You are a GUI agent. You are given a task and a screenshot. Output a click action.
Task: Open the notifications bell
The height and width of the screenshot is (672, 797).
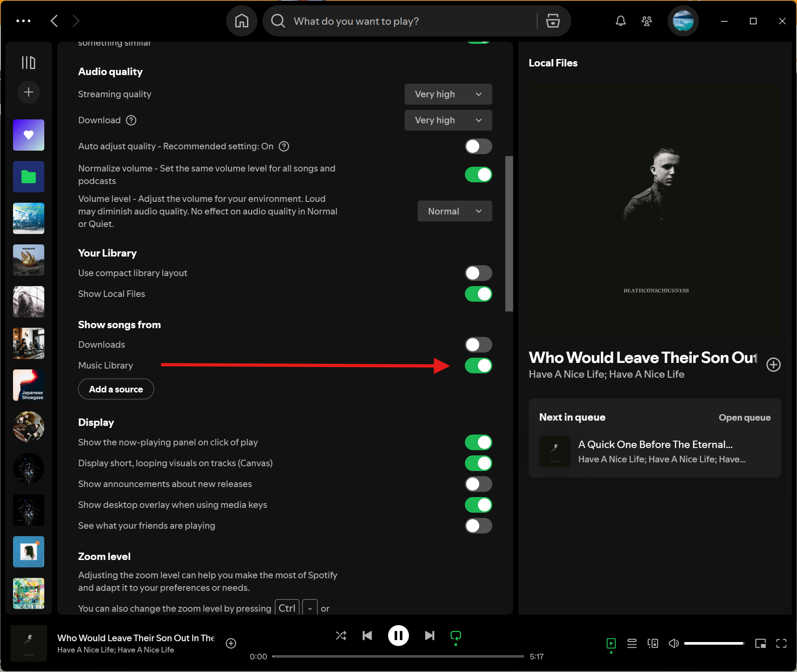click(x=621, y=21)
